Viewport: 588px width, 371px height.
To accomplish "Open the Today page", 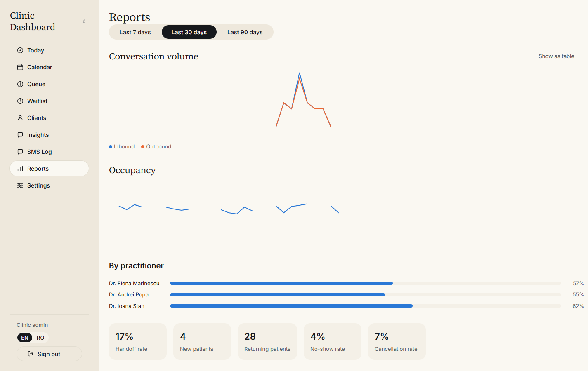I will 49,50.
